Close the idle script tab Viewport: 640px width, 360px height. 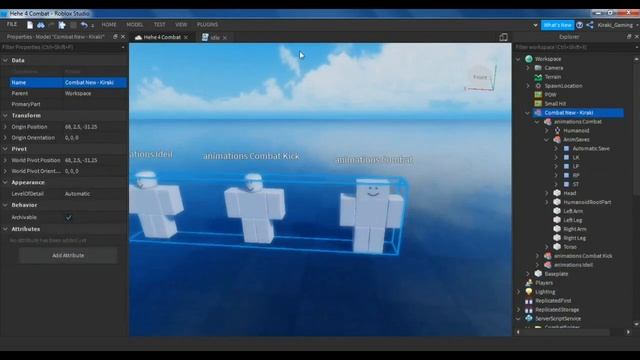coord(225,38)
